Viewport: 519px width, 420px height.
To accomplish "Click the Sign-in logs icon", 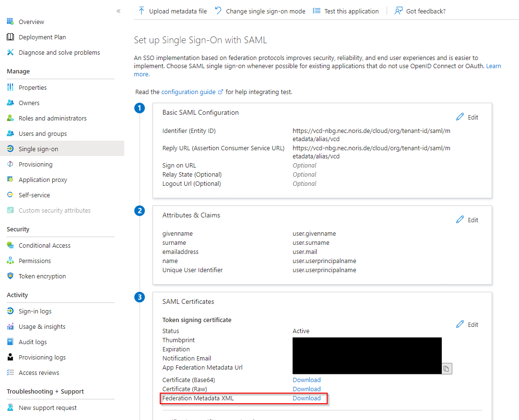I will [x=10, y=311].
